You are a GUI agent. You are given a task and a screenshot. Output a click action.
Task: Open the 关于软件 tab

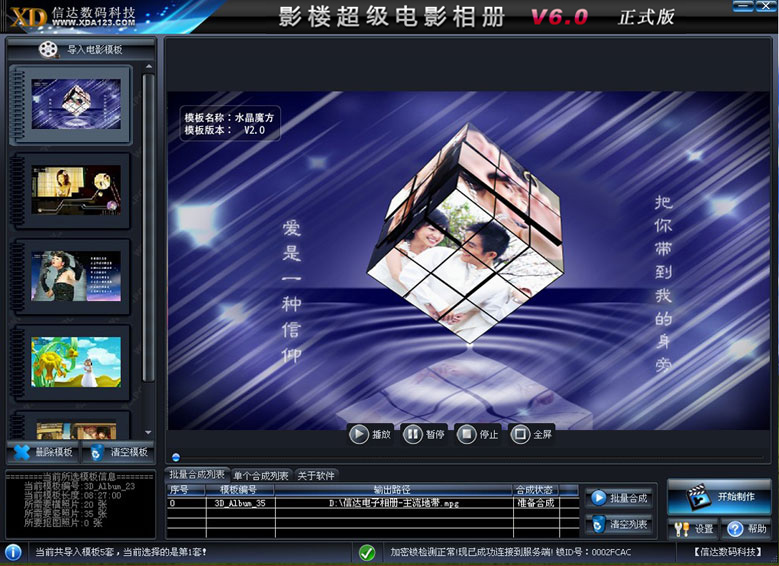pyautogui.click(x=316, y=476)
